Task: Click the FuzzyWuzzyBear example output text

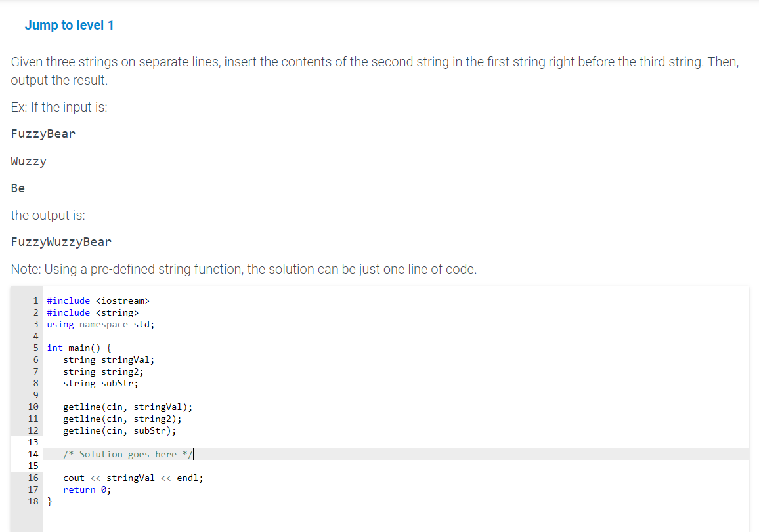Action: (62, 242)
